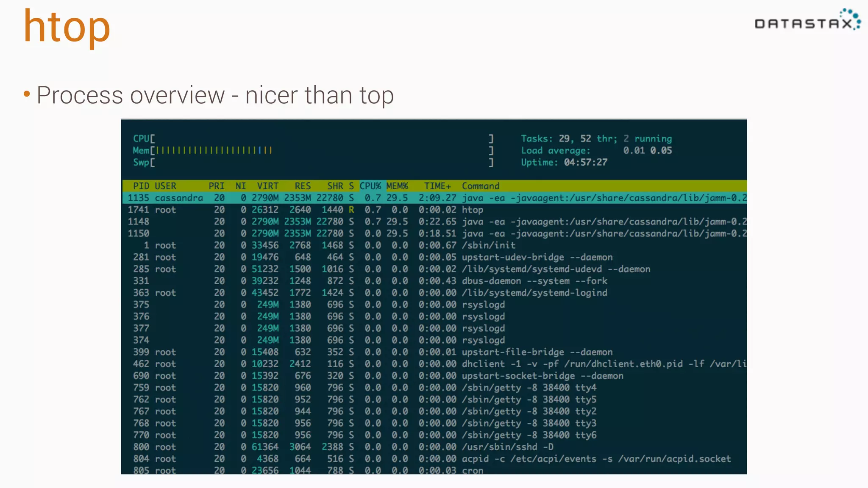Click the Load average readout
The width and height of the screenshot is (868, 488).
596,150
